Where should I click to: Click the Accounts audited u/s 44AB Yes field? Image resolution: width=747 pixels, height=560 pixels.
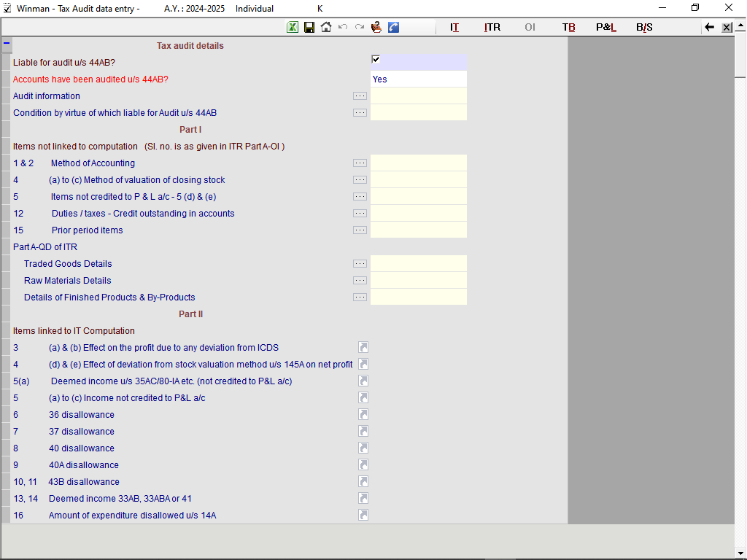pyautogui.click(x=418, y=79)
